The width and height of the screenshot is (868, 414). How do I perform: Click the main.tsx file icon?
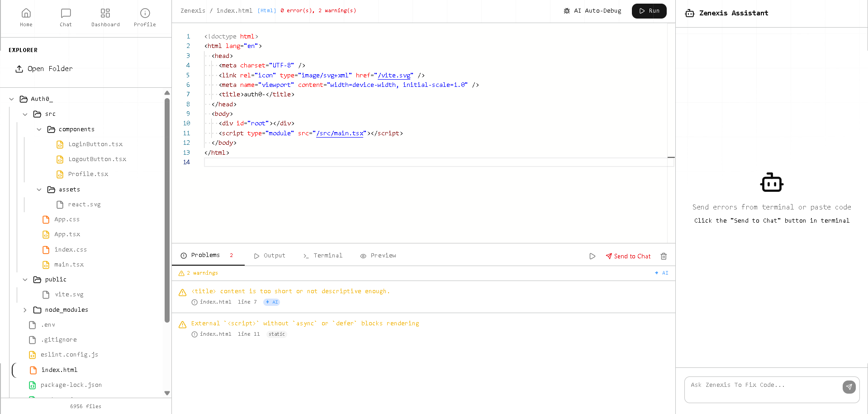[x=46, y=265]
